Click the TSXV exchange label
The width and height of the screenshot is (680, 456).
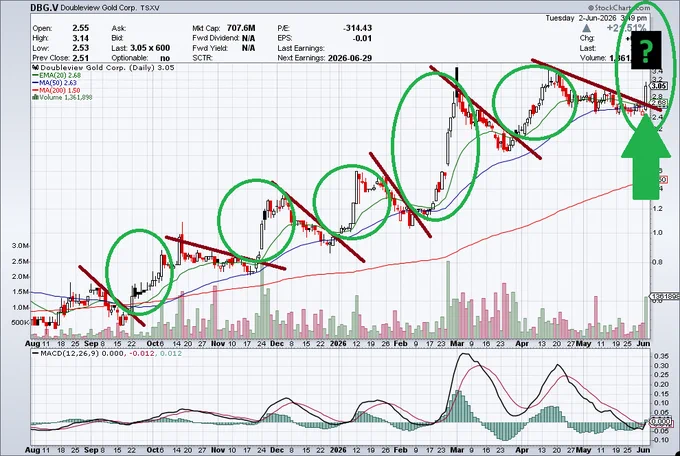pyautogui.click(x=150, y=8)
